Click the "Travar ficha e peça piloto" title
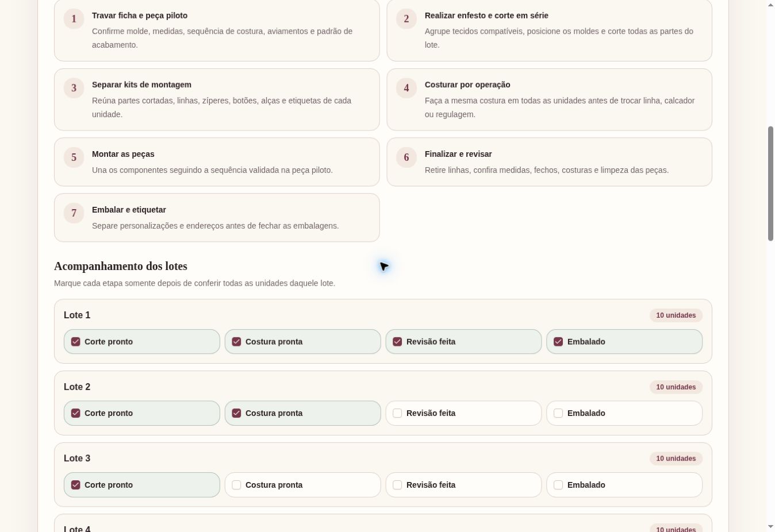 coord(140,16)
